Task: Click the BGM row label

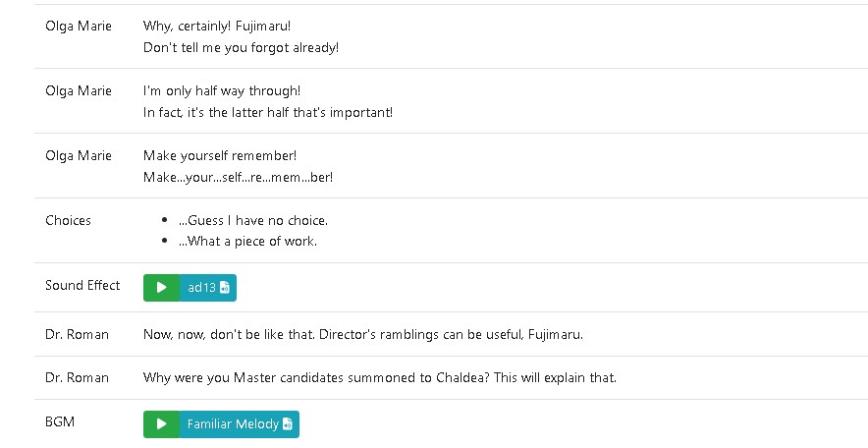Action: 60,422
